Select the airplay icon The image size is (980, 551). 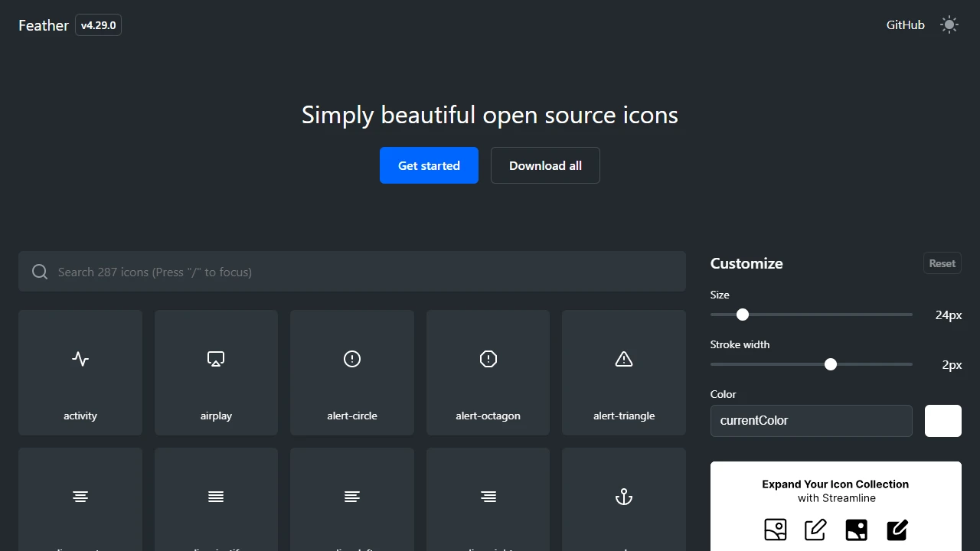(x=216, y=373)
